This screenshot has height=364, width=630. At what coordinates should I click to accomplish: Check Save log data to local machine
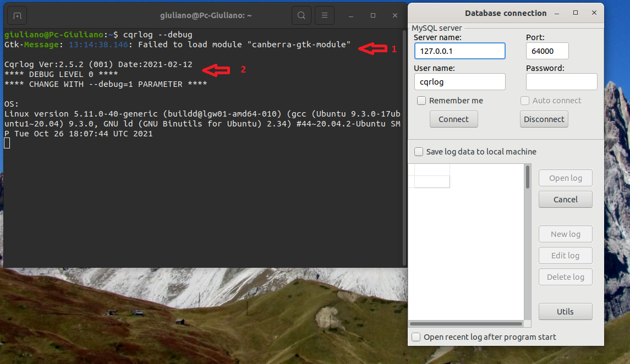click(419, 152)
